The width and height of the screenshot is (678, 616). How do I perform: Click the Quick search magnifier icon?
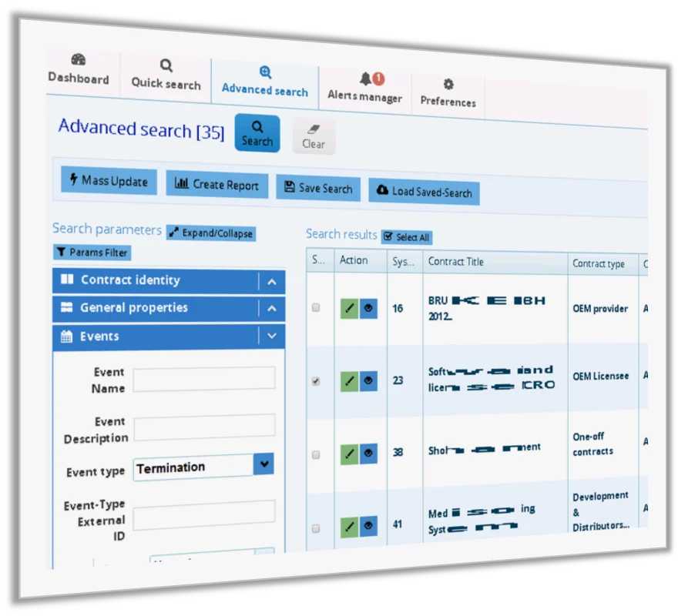(166, 65)
